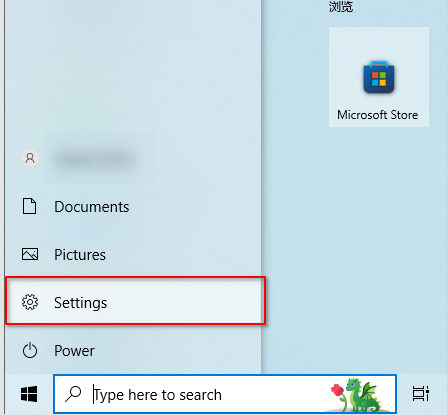Image resolution: width=447 pixels, height=415 pixels.
Task: Open Settings from the Start menu
Action: [135, 301]
